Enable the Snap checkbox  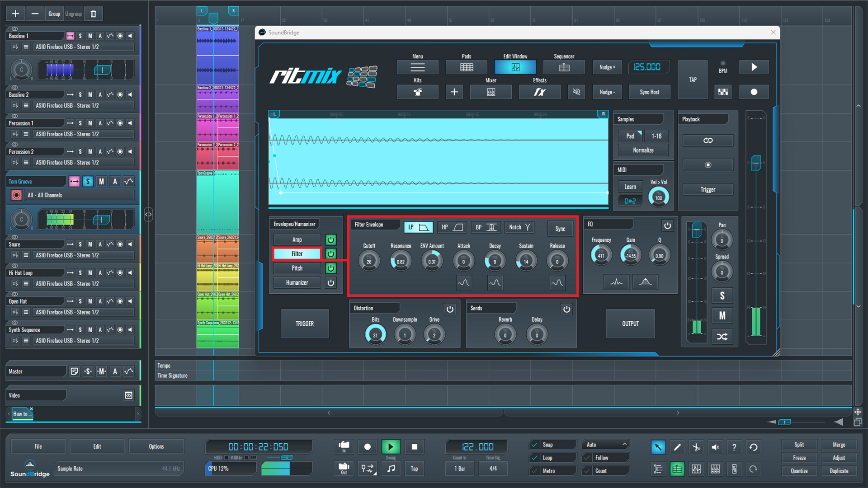pos(534,445)
